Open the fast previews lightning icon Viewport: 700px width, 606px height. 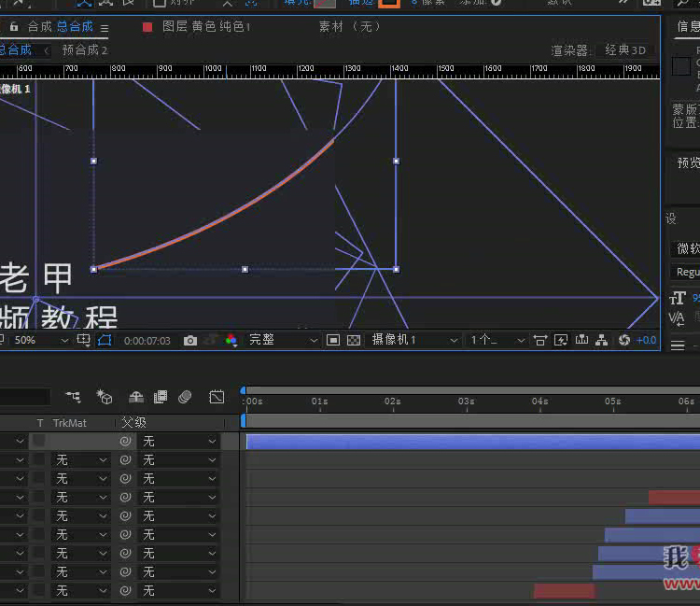click(561, 340)
